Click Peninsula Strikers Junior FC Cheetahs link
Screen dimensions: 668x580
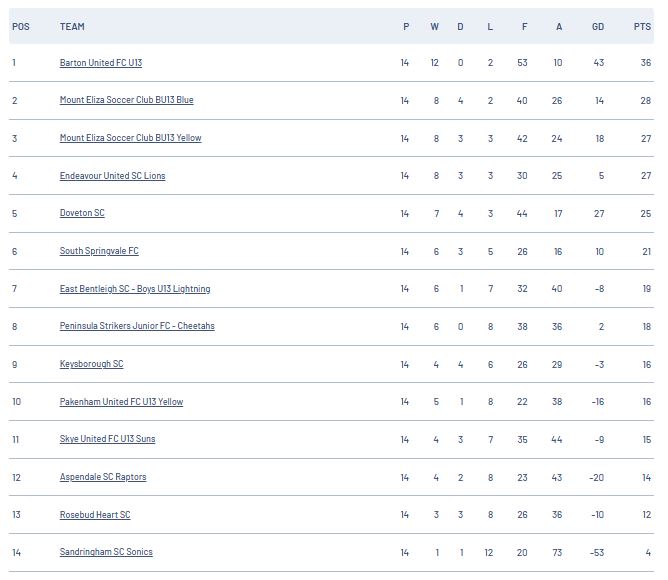point(137,326)
